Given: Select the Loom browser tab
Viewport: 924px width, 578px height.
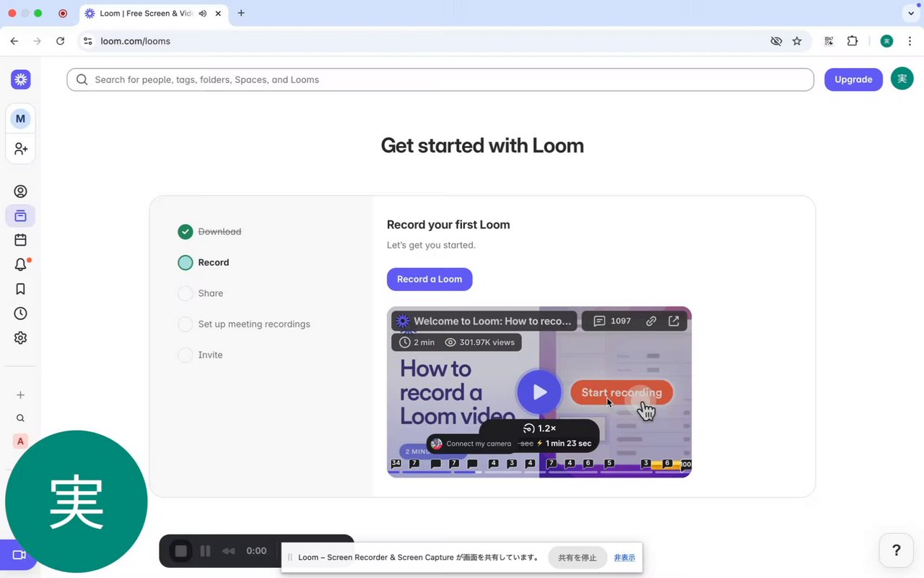Looking at the screenshot, I should click(153, 13).
